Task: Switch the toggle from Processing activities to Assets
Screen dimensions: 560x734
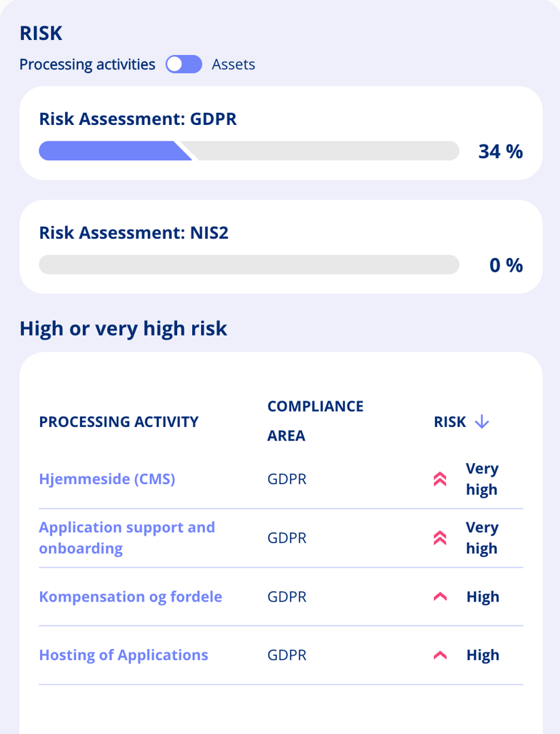Action: [183, 64]
